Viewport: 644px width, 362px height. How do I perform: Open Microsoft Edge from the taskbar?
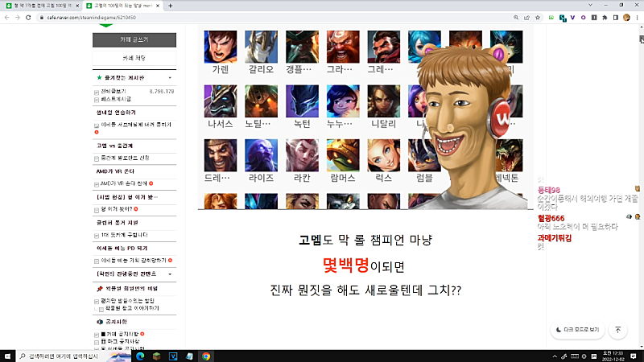(x=140, y=356)
